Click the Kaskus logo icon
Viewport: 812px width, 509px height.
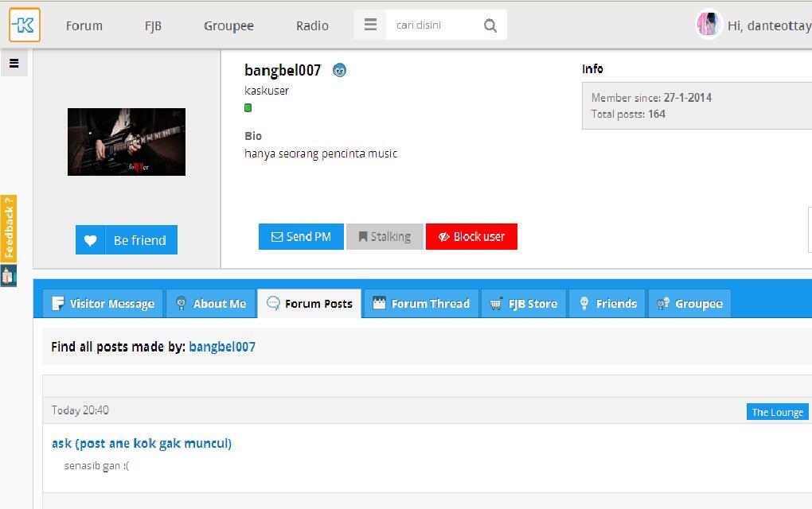coord(24,25)
